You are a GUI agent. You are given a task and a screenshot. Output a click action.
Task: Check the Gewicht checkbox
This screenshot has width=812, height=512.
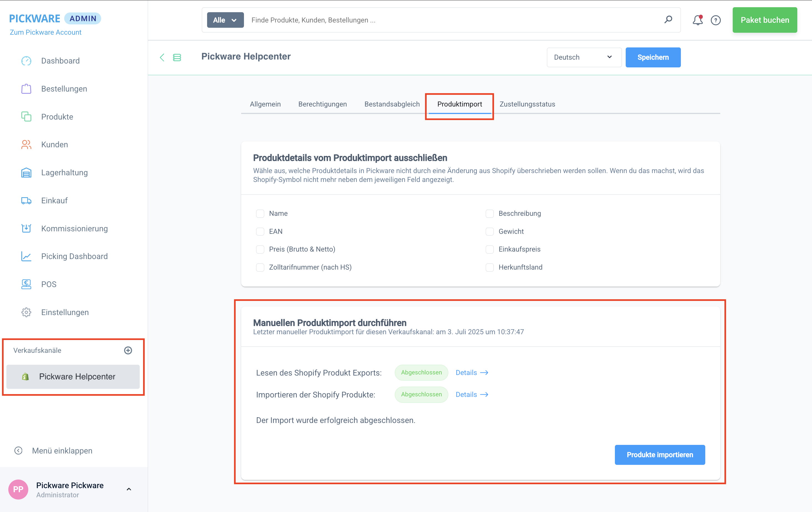[489, 231]
